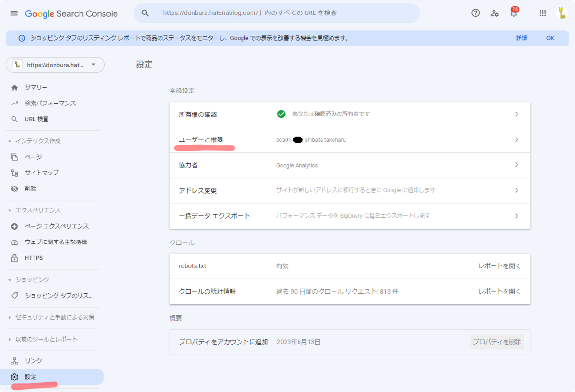Open クロールの統計情報 レポートを開く link

[499, 291]
